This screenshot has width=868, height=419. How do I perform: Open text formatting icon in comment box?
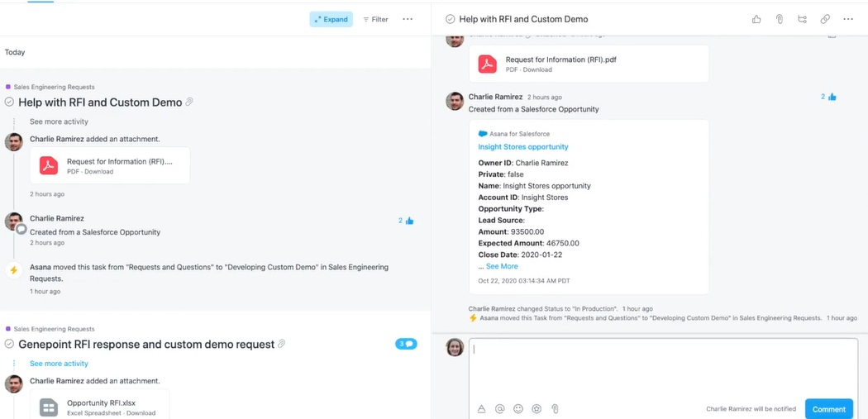coord(482,409)
